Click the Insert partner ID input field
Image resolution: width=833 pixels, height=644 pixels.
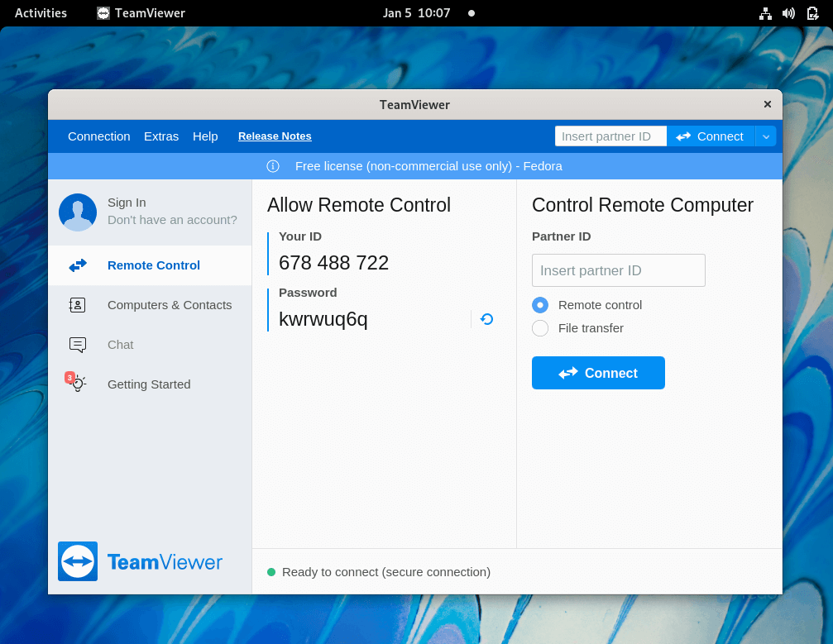click(618, 270)
